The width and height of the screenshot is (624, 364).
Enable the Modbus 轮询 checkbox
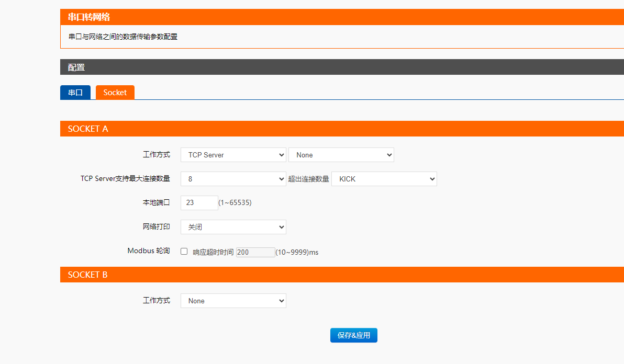coord(184,252)
